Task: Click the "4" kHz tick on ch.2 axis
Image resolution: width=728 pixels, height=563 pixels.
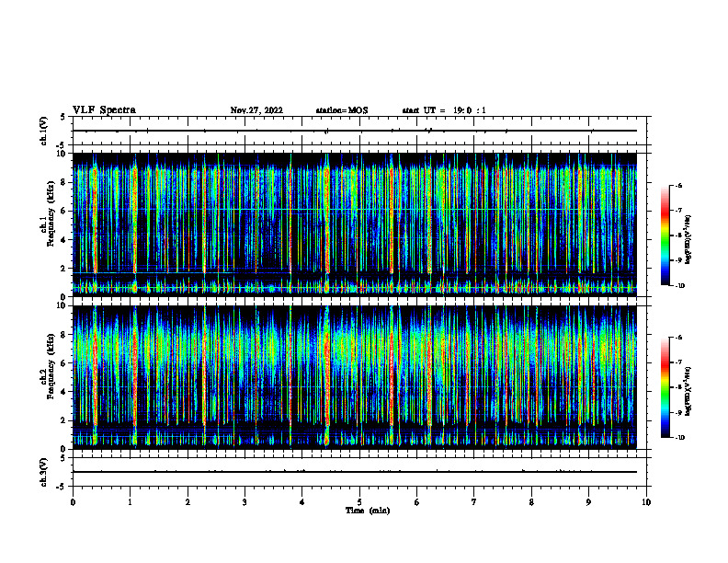Action: 64,392
